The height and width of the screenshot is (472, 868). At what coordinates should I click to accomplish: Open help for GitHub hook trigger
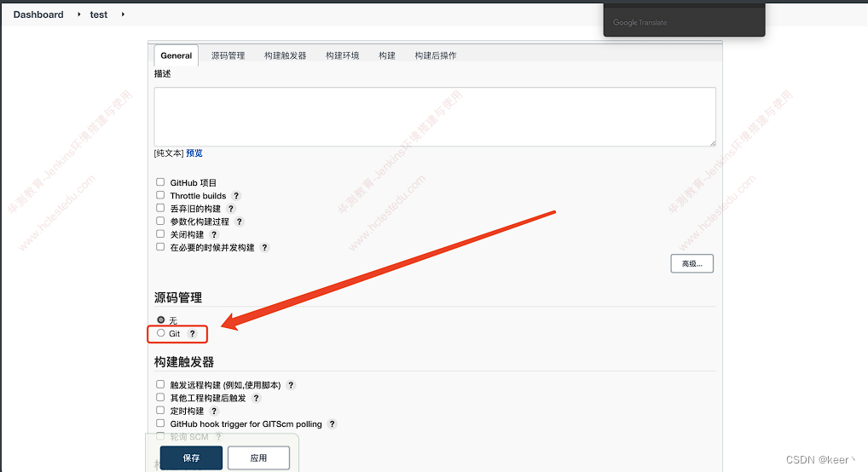pos(333,423)
